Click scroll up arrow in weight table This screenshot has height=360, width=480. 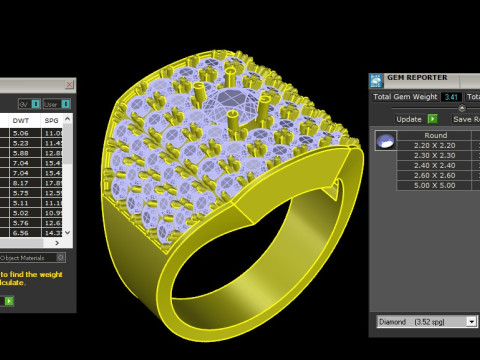(x=68, y=119)
